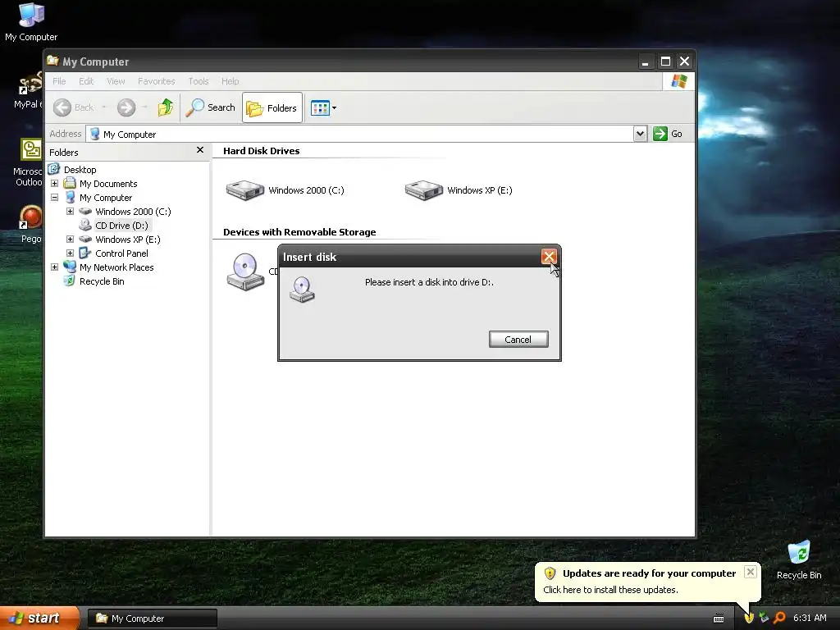Click the Microsoft Outlook desktop icon
This screenshot has height=630, width=840.
(x=28, y=162)
